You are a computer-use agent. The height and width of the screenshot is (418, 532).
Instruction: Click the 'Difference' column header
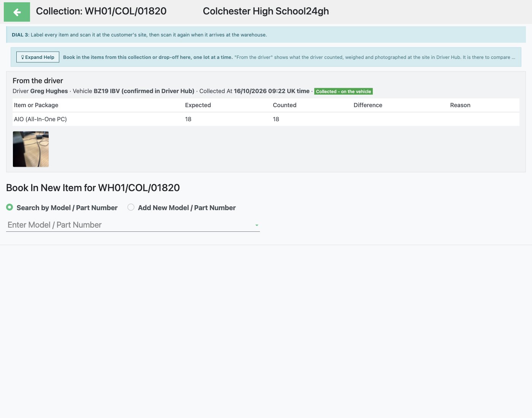click(x=368, y=105)
